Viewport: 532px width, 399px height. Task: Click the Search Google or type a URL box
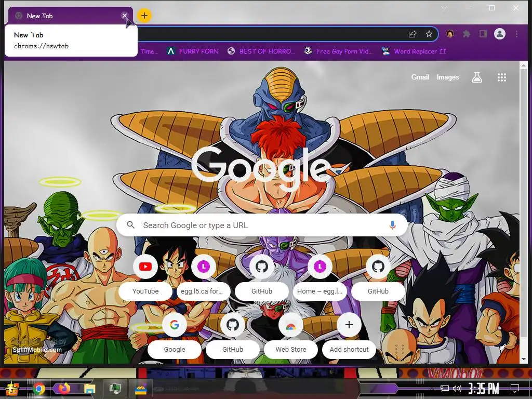coord(262,225)
